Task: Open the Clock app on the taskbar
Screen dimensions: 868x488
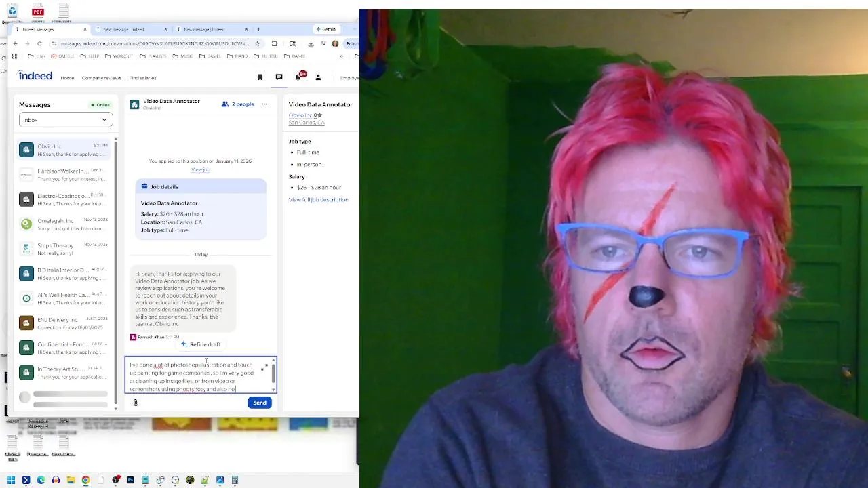Action: point(175,480)
